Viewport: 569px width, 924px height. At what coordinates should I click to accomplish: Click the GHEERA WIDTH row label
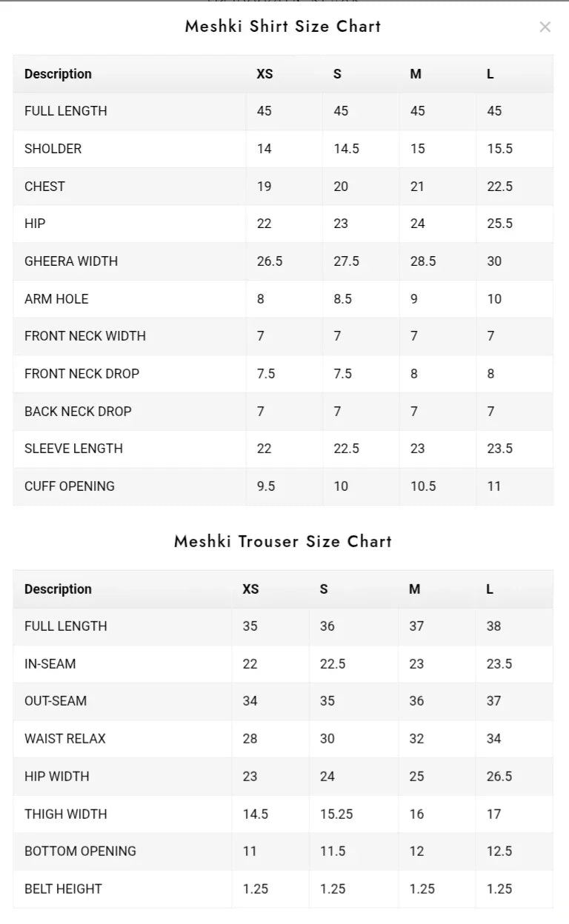coord(71,261)
